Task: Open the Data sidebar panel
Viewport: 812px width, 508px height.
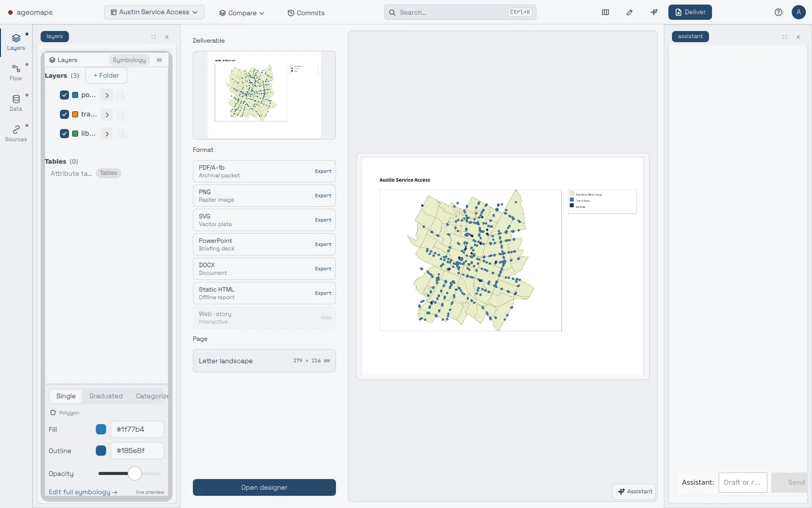Action: pos(16,103)
